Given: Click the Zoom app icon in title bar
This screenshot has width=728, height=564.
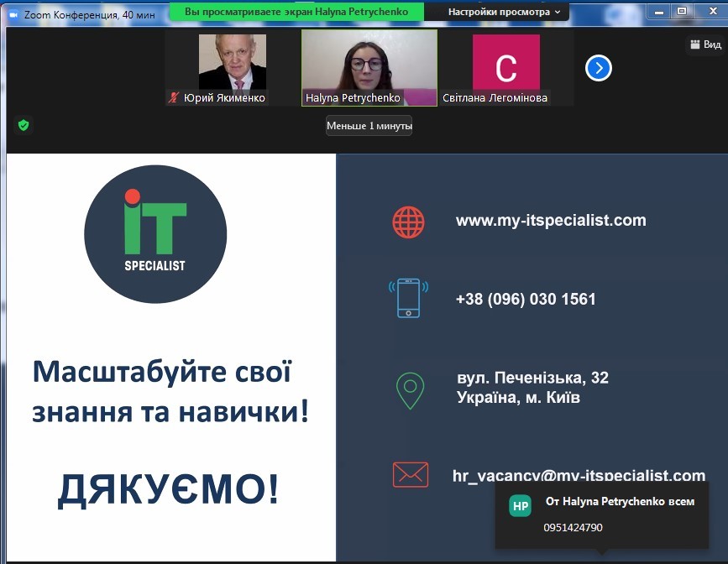Looking at the screenshot, I should [13, 15].
